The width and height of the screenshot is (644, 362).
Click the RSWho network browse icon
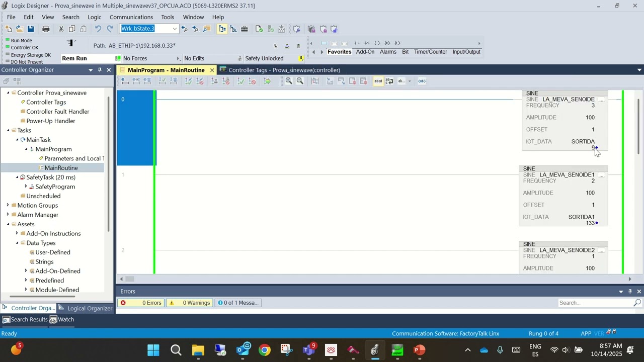point(287,46)
